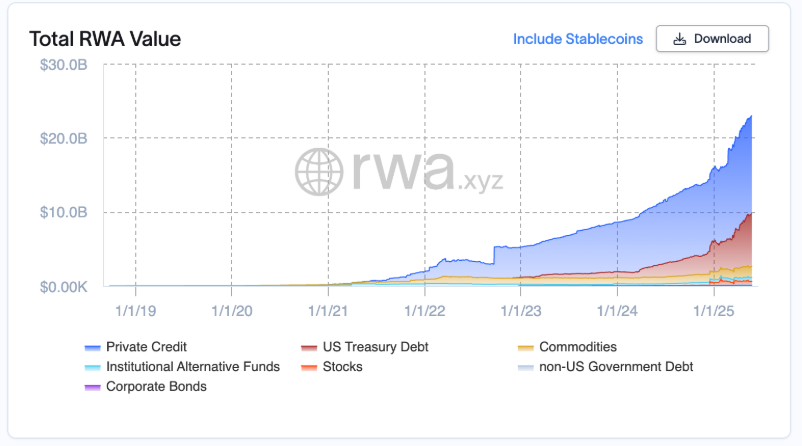Image resolution: width=802 pixels, height=446 pixels.
Task: Click the 1/1/19 x-axis date label
Action: click(135, 312)
